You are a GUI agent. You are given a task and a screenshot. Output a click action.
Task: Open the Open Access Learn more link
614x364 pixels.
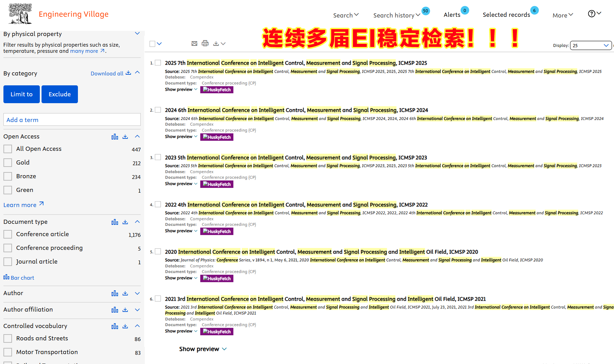(x=24, y=205)
